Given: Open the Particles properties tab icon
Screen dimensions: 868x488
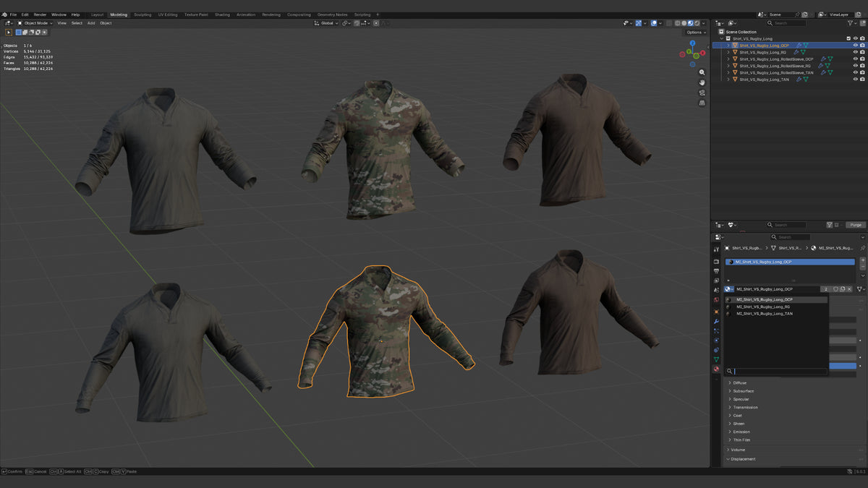Looking at the screenshot, I should point(716,330).
